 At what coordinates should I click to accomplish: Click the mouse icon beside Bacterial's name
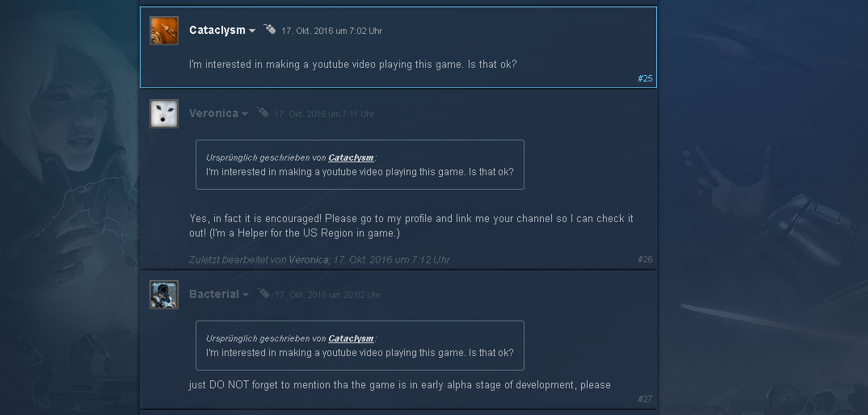click(263, 293)
